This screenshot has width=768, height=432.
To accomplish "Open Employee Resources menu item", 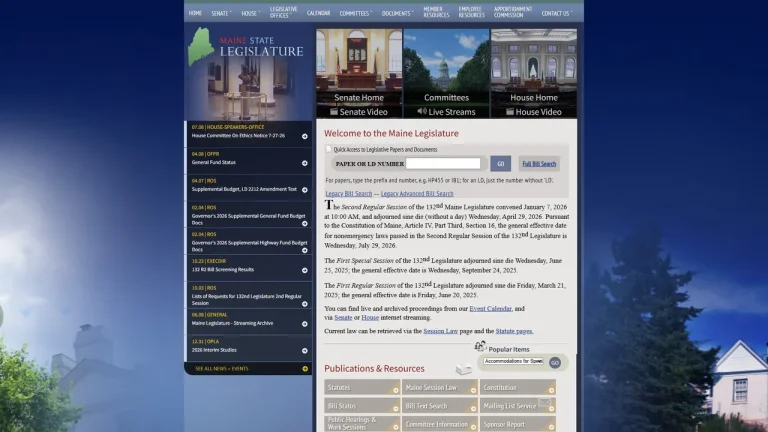I will pyautogui.click(x=471, y=12).
